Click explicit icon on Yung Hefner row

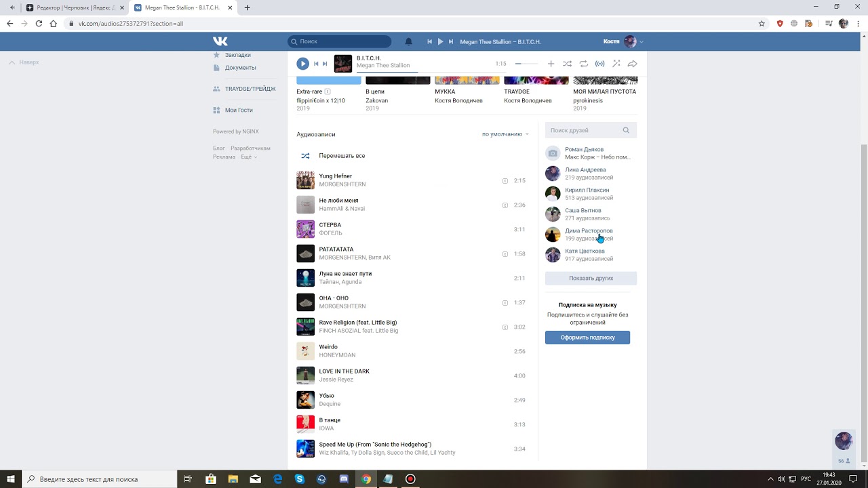point(505,181)
